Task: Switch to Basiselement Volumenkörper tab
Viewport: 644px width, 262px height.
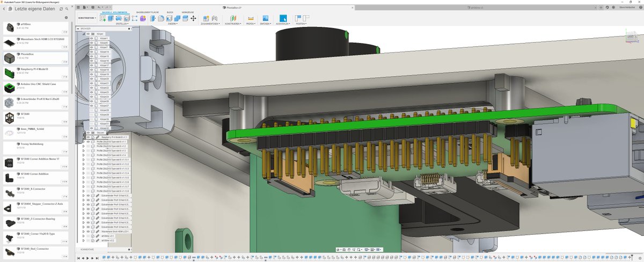Action: (114, 12)
